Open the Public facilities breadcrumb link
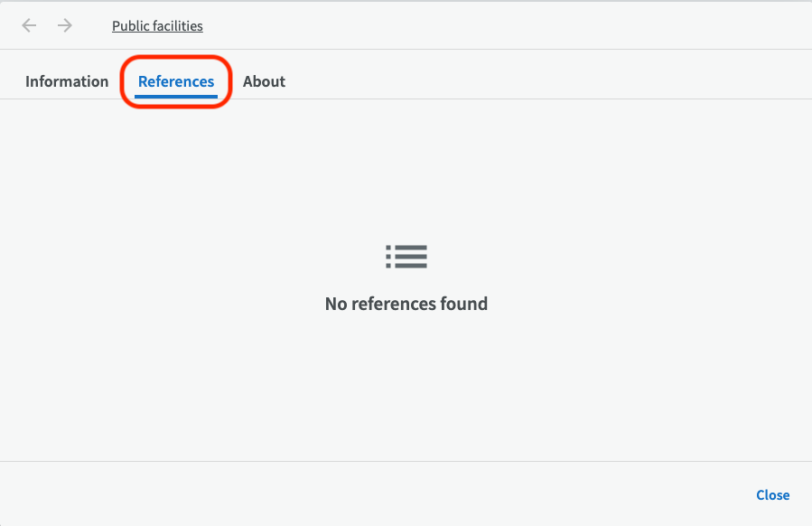 click(157, 26)
